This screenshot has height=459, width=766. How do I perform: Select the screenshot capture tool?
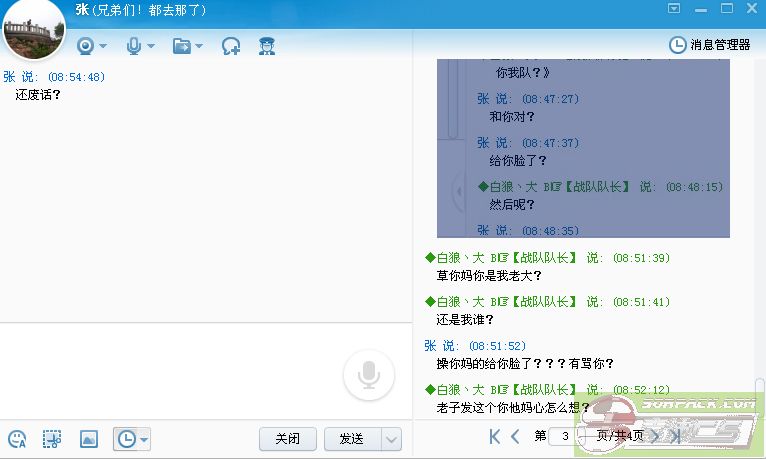[x=52, y=438]
